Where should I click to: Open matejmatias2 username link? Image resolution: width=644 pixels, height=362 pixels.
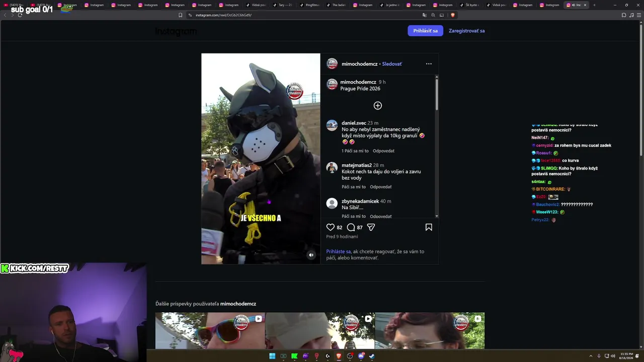click(x=357, y=165)
